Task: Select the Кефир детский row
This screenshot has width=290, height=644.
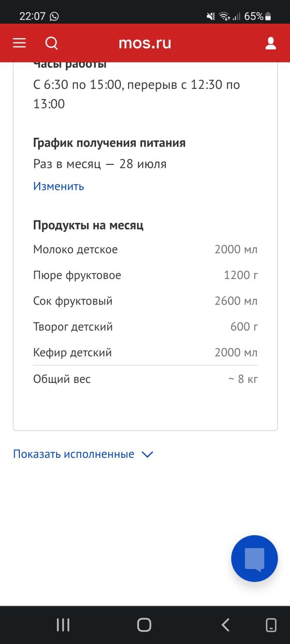Action: [145, 352]
